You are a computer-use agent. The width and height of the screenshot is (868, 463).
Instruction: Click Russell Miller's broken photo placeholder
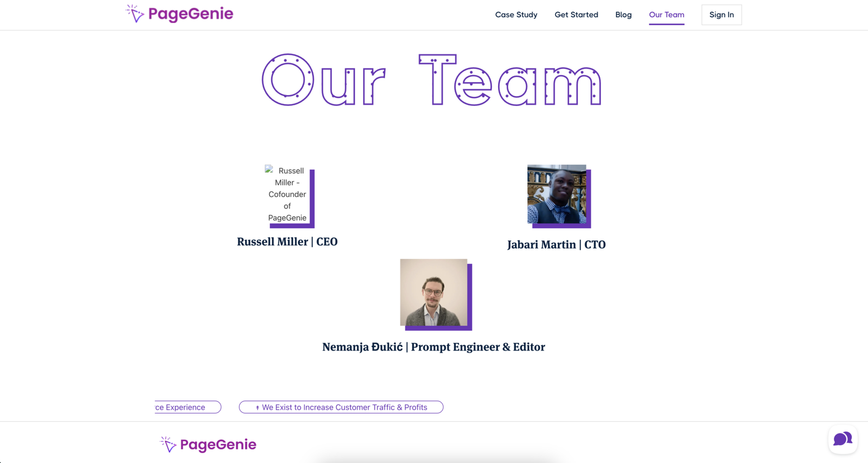(x=287, y=194)
